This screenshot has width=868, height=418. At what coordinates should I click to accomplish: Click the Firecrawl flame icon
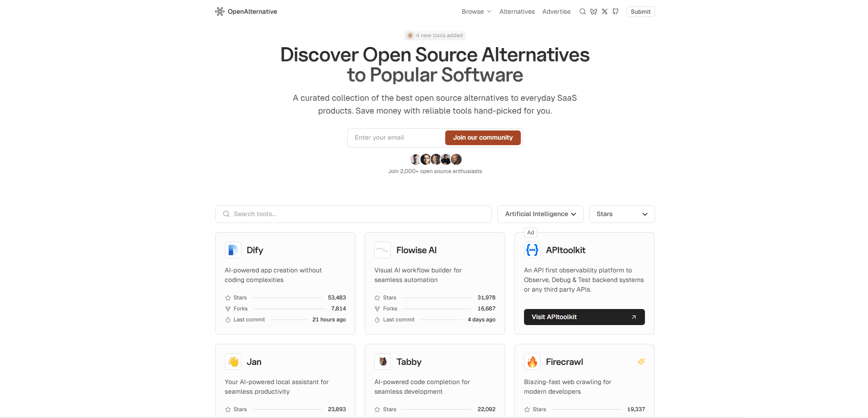point(532,362)
